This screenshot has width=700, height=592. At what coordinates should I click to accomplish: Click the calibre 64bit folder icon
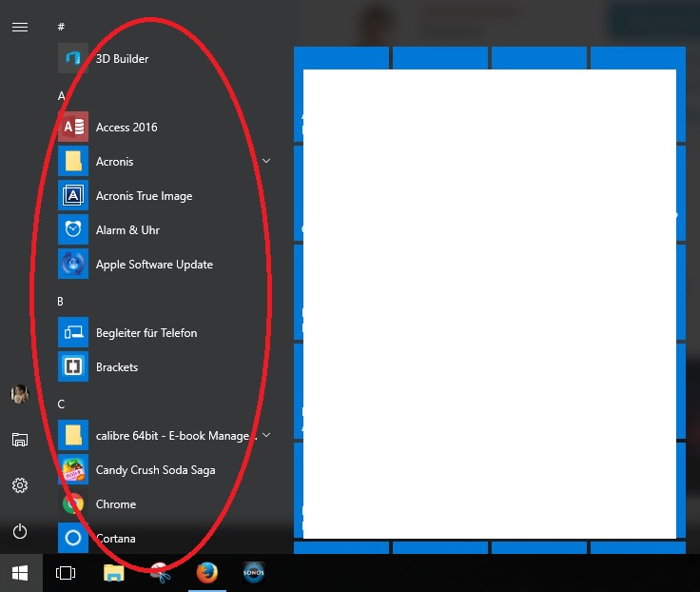[73, 435]
